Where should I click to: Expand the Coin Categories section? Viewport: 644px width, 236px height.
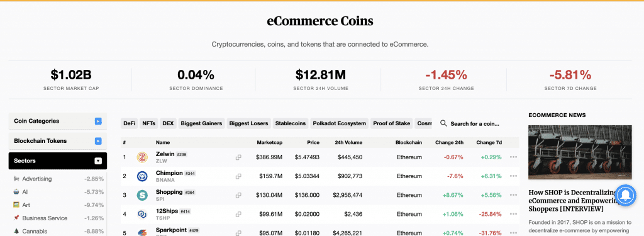coord(98,121)
